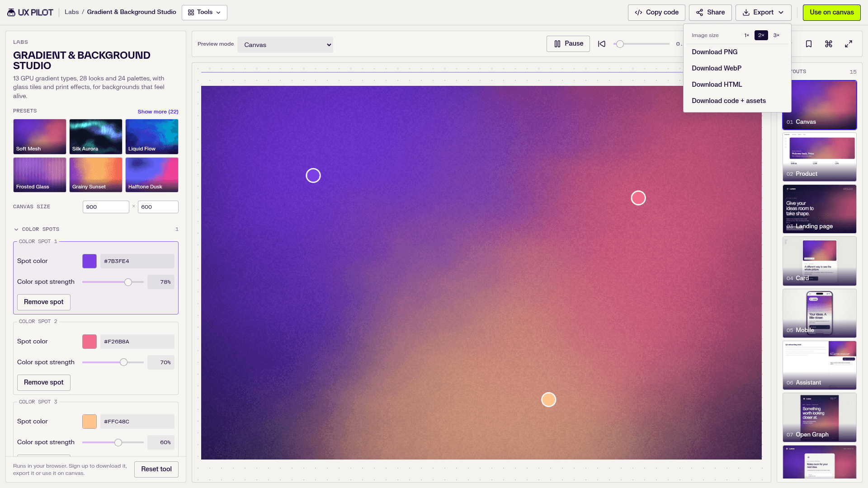Image resolution: width=868 pixels, height=488 pixels.
Task: Click the keyboard shortcuts command icon
Action: click(x=829, y=44)
